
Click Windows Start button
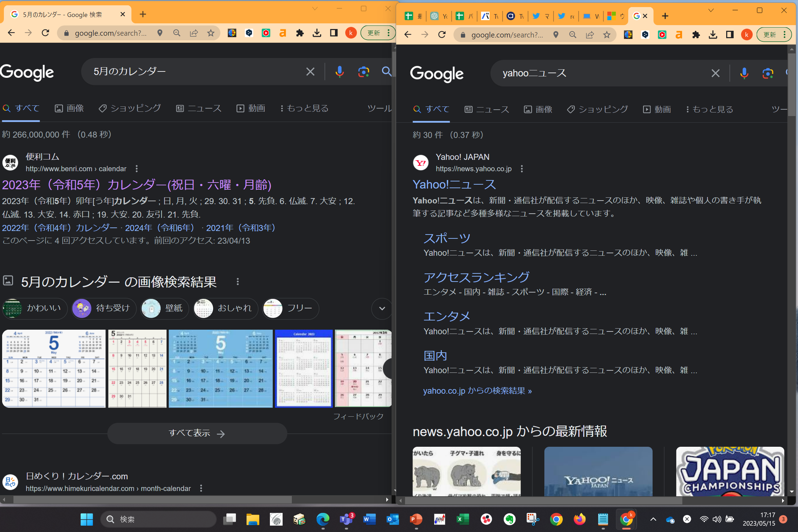pyautogui.click(x=87, y=519)
